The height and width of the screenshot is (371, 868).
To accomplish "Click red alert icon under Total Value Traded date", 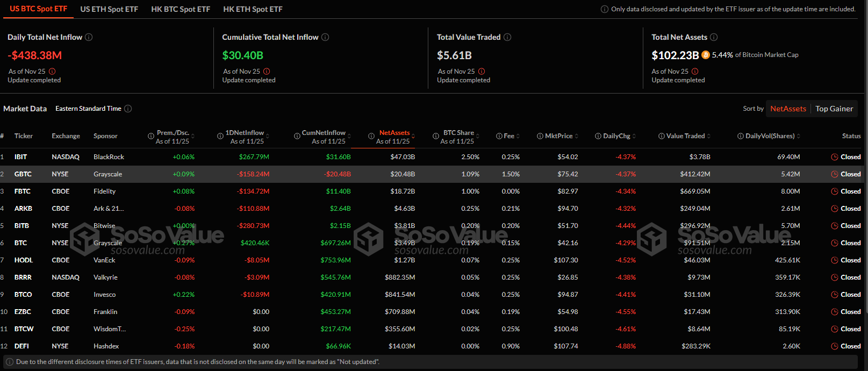I will pos(482,72).
